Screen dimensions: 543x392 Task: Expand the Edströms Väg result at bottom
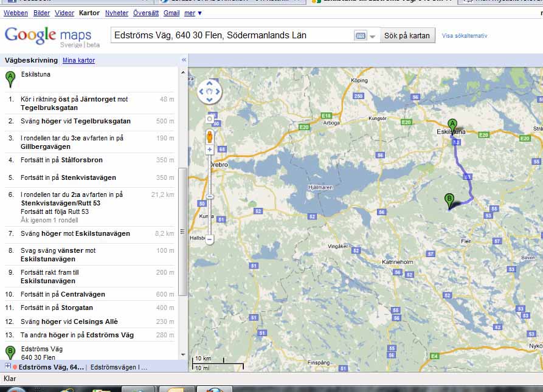pos(8,366)
